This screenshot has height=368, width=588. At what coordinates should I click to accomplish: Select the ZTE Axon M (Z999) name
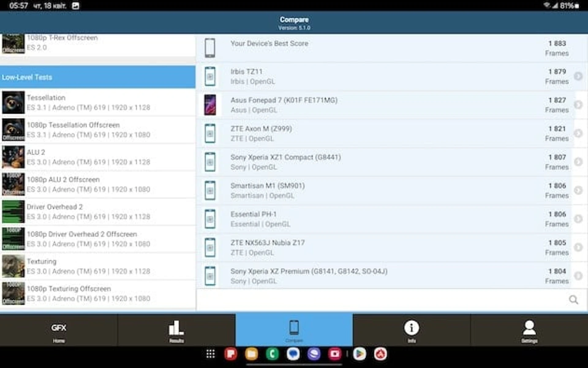[x=261, y=128]
